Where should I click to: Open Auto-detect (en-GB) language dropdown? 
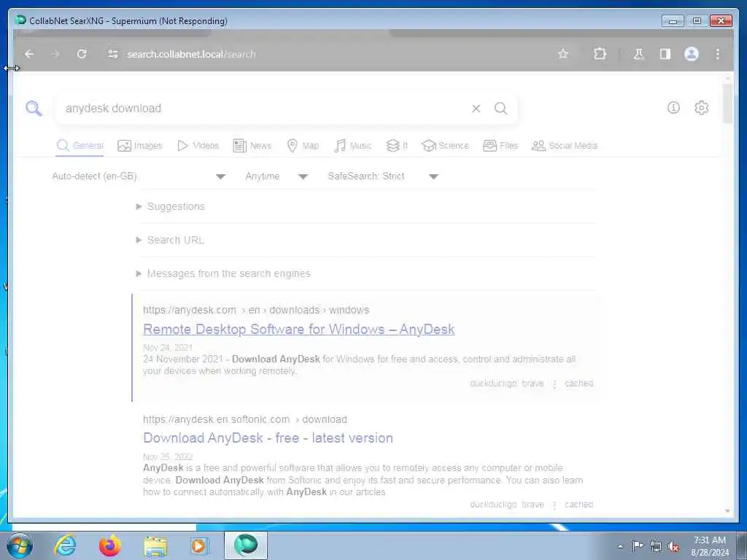point(139,176)
